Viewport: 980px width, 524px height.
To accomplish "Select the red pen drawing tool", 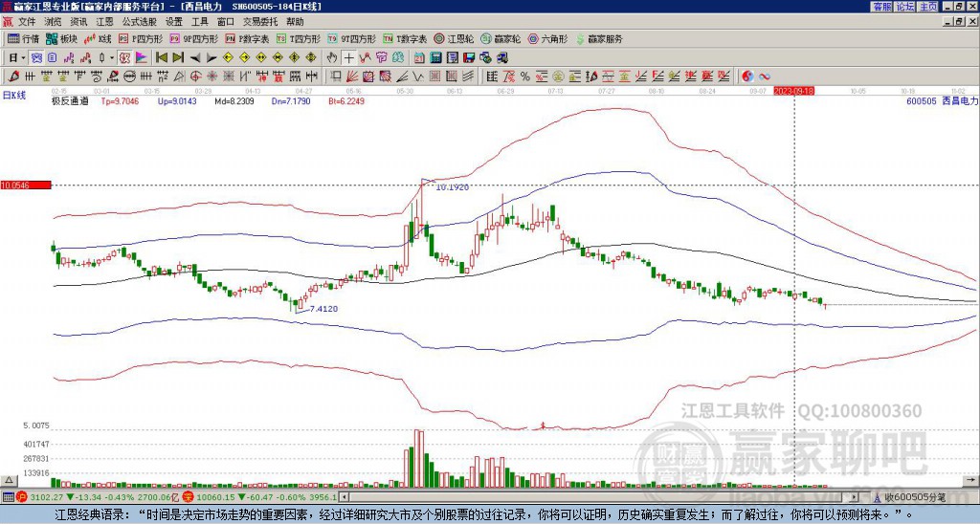I will [x=13, y=76].
